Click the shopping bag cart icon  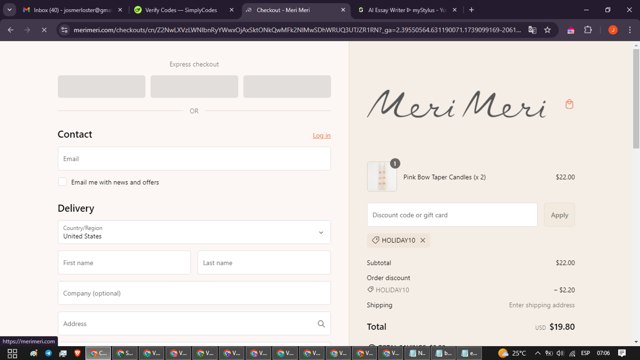tap(569, 104)
